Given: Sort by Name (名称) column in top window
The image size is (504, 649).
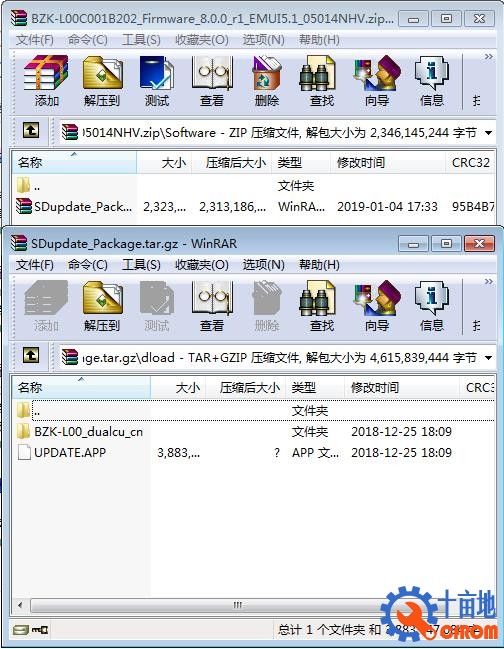Looking at the screenshot, I should (x=74, y=163).
